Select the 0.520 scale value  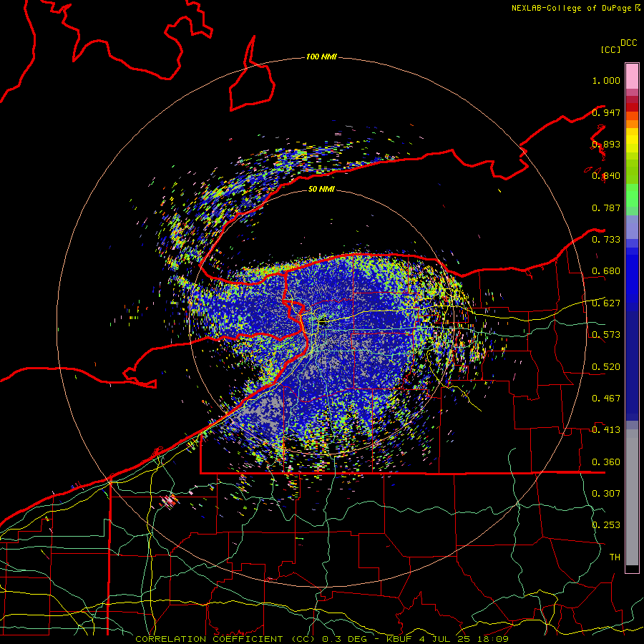point(606,367)
